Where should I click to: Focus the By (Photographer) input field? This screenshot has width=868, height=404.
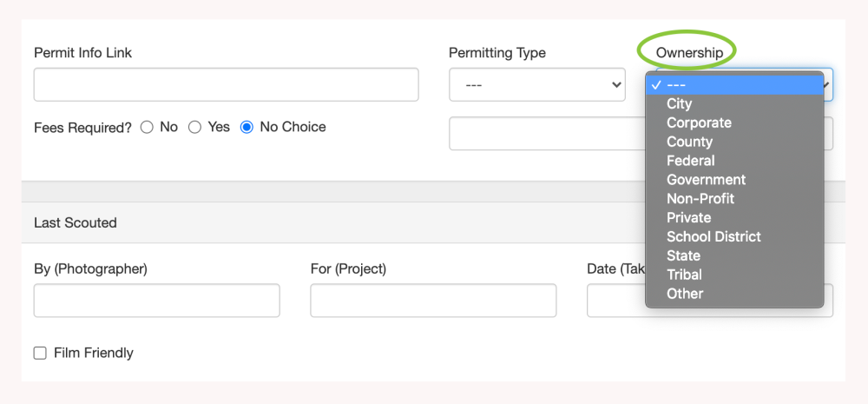point(156,301)
